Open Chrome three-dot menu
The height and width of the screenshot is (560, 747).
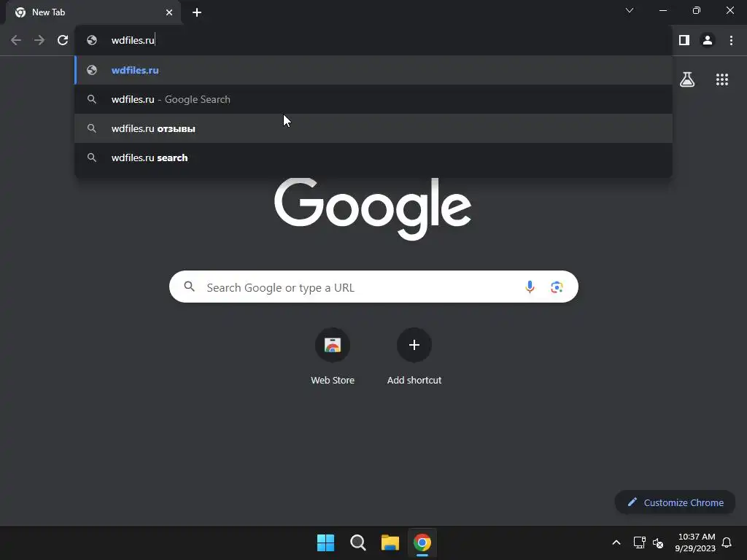(x=731, y=40)
